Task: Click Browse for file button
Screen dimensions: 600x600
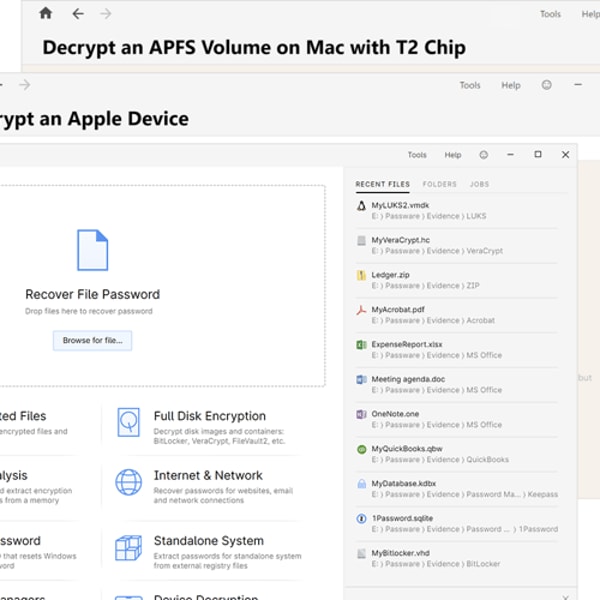Action: click(93, 341)
